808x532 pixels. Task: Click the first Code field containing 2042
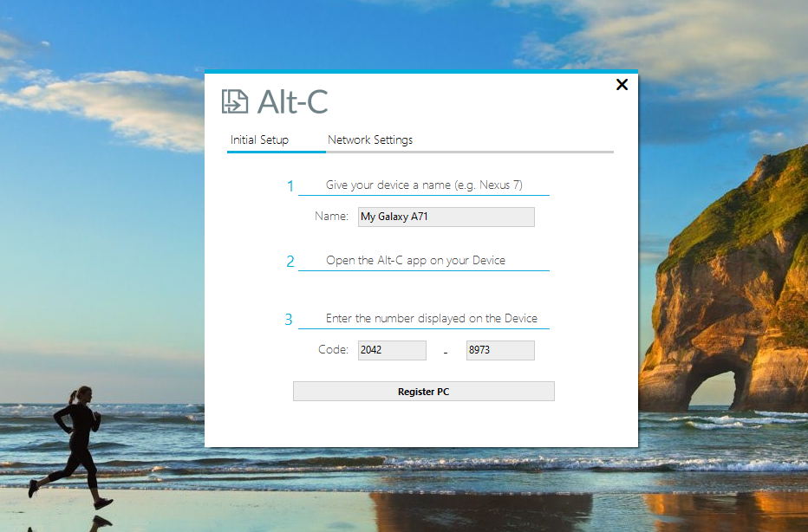point(392,350)
